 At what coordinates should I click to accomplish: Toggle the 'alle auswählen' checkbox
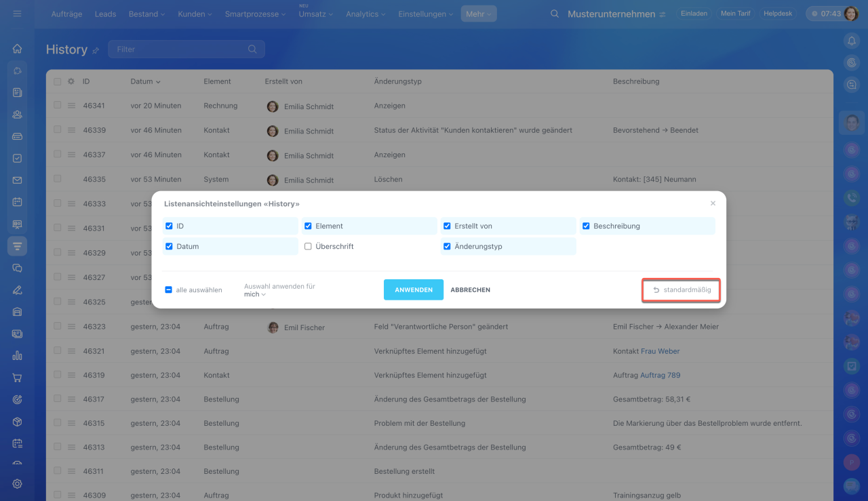[169, 290]
